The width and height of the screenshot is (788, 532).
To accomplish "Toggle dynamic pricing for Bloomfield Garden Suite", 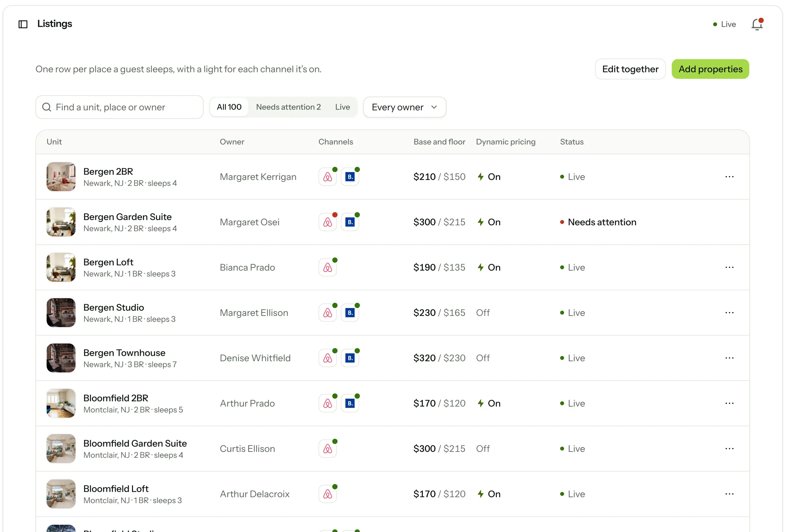I will point(483,449).
